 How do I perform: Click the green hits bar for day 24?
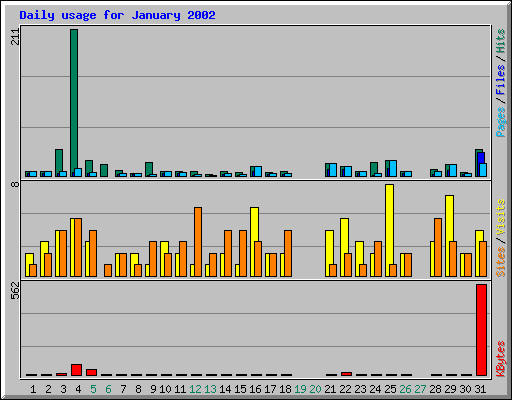pos(374,168)
